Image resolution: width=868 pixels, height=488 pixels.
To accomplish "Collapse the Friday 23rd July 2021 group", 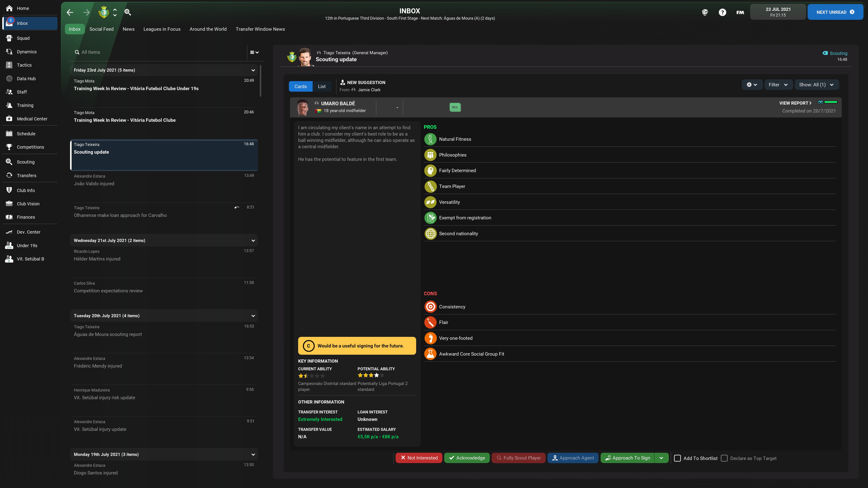I will click(x=253, y=70).
